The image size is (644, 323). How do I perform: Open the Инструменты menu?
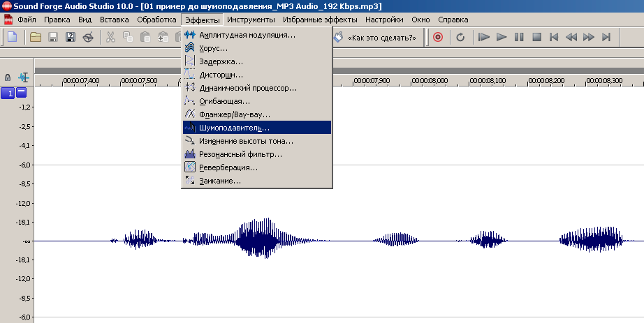[251, 20]
